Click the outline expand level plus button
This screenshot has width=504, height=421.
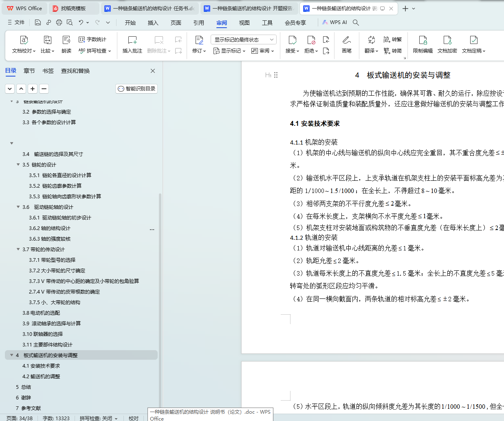33,88
